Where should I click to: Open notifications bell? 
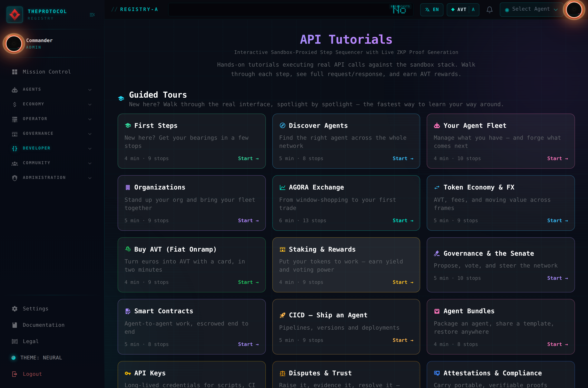point(489,10)
